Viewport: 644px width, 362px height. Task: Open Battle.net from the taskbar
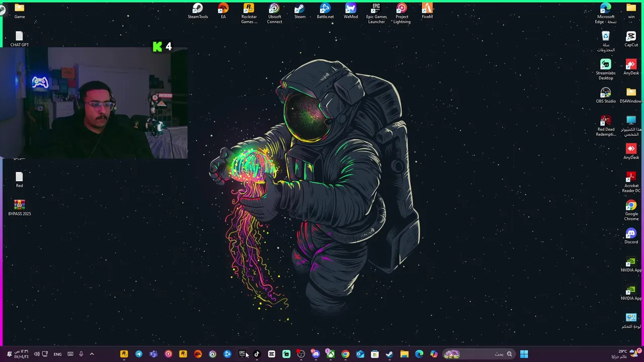[x=227, y=354]
